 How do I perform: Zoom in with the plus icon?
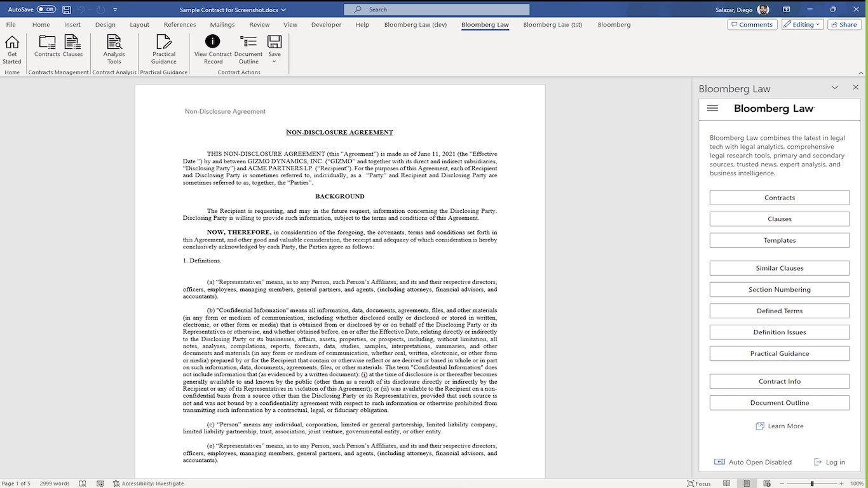[841, 484]
